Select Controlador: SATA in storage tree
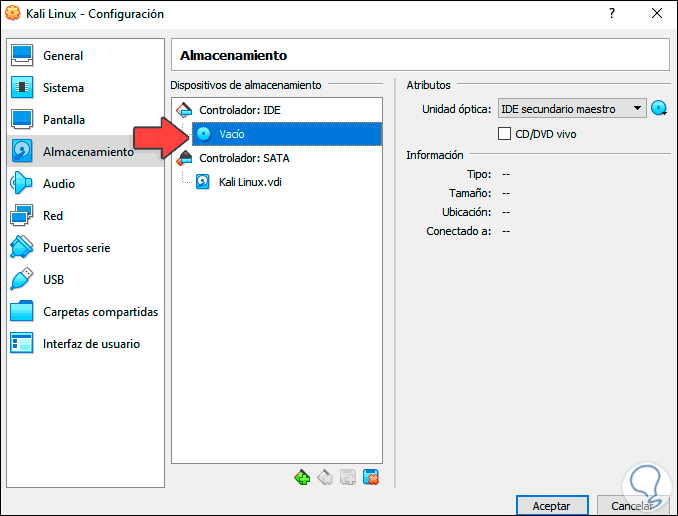Image resolution: width=678 pixels, height=516 pixels. [244, 158]
